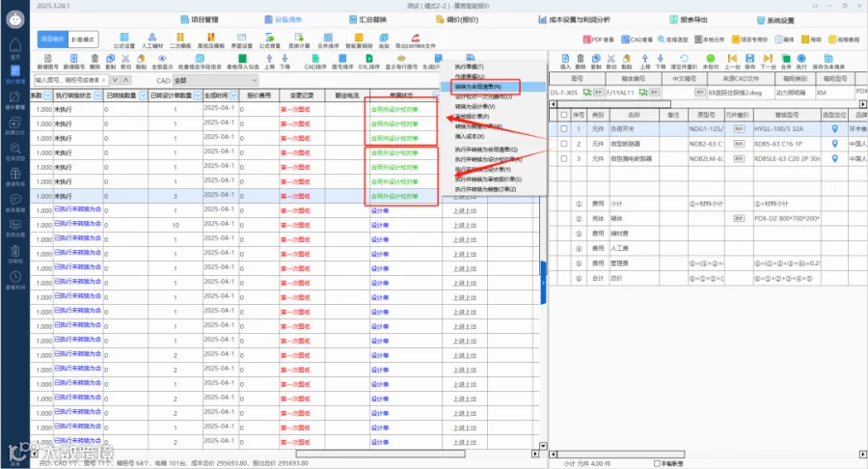
Task: Open the 生成时间 column filter dropdown
Action: click(233, 96)
